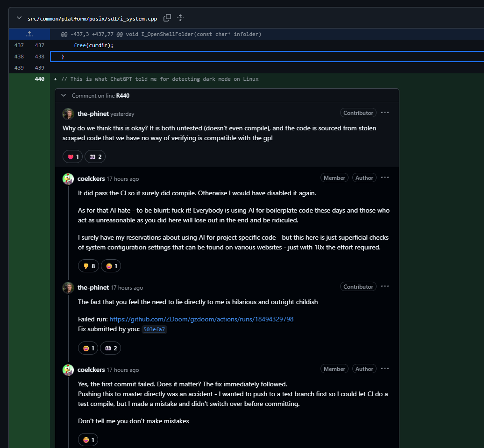484x448 pixels.
Task: Open options menu on coelckers' last reply
Action: [x=385, y=369]
